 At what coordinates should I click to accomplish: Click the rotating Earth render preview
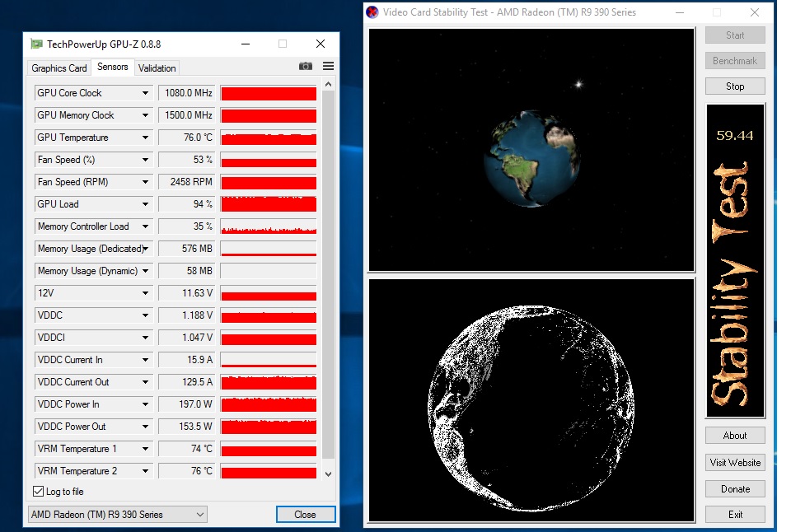pyautogui.click(x=531, y=150)
